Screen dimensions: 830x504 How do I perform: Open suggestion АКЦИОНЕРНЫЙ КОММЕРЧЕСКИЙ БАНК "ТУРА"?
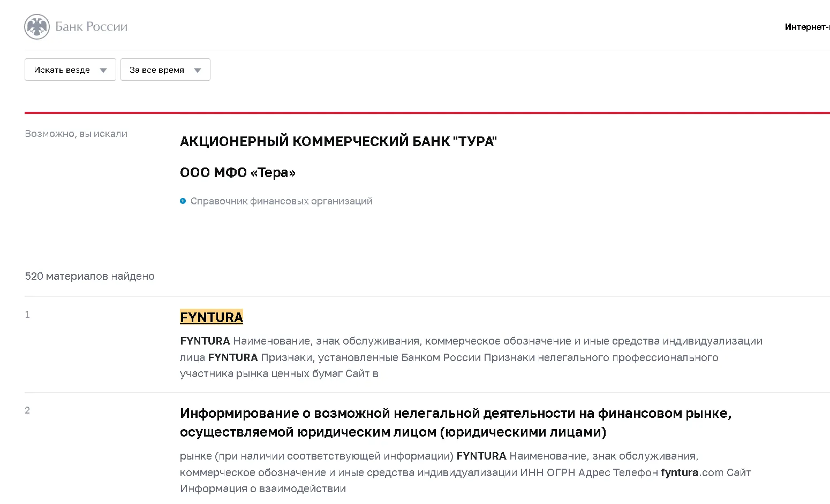[338, 141]
